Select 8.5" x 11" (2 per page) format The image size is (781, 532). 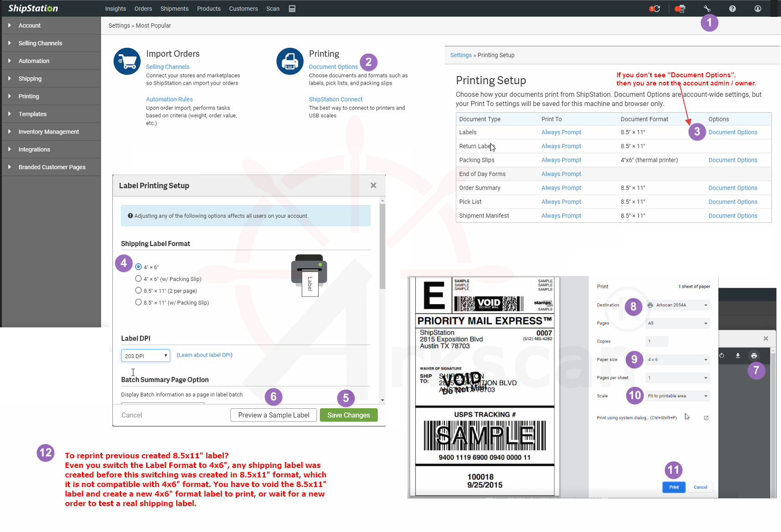[x=138, y=291]
